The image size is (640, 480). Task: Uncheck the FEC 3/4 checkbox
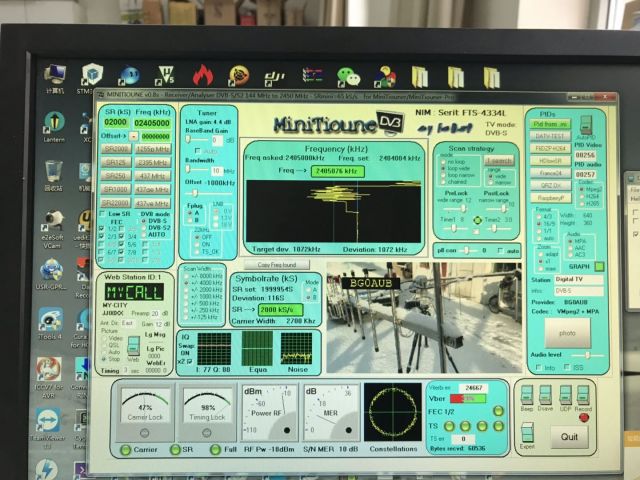[121, 236]
